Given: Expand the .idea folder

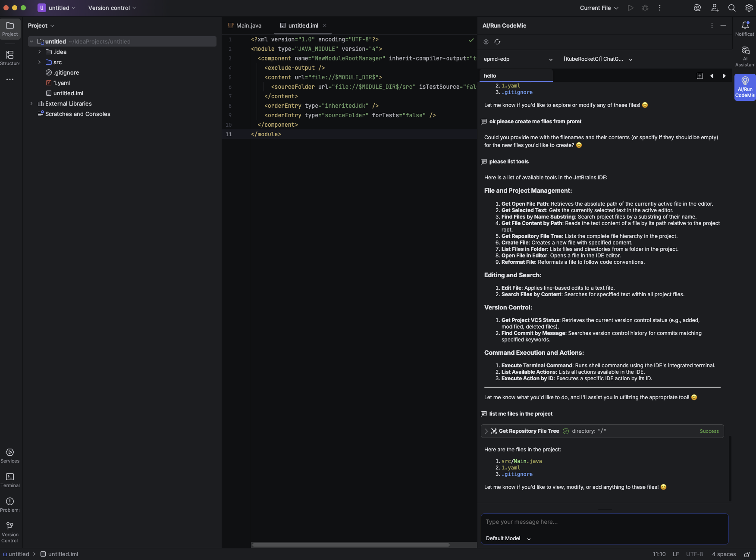Looking at the screenshot, I should 40,52.
